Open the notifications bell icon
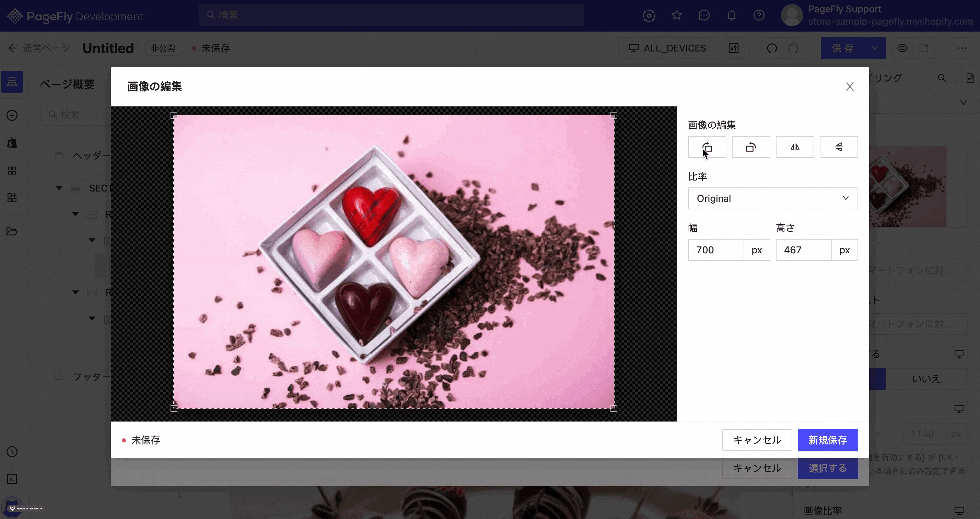980x519 pixels. click(731, 15)
